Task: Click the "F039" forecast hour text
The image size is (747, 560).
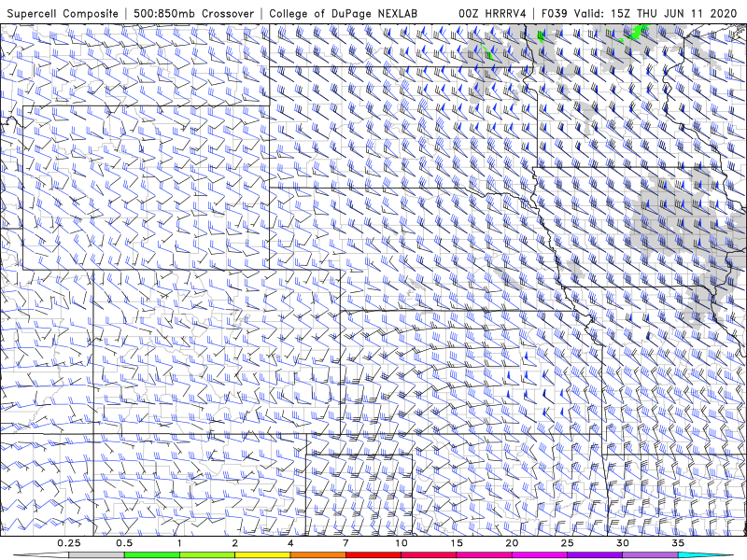Action: pyautogui.click(x=554, y=14)
